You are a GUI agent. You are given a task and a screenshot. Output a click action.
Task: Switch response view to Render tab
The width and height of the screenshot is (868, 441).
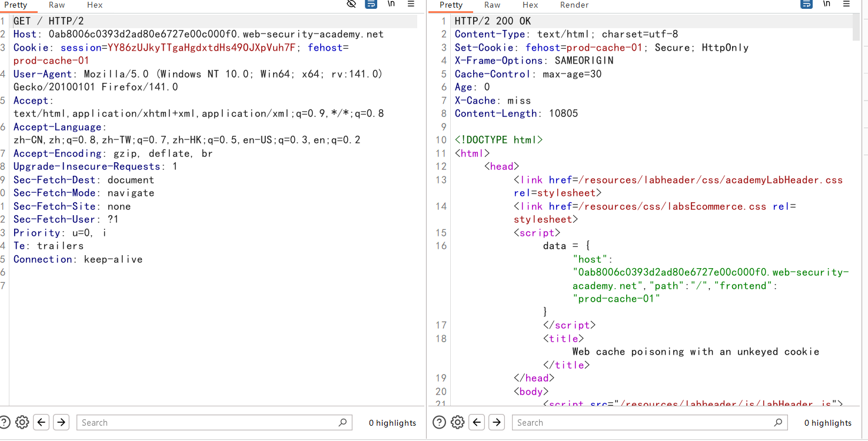click(574, 5)
